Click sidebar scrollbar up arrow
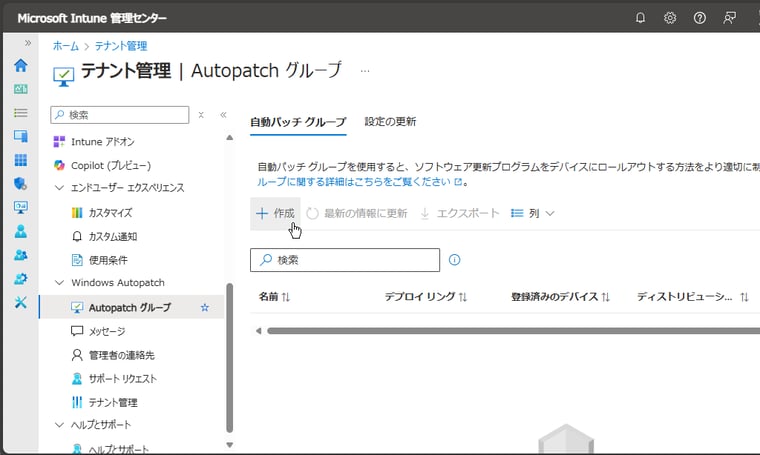Viewport: 760px width, 455px height. [x=230, y=138]
